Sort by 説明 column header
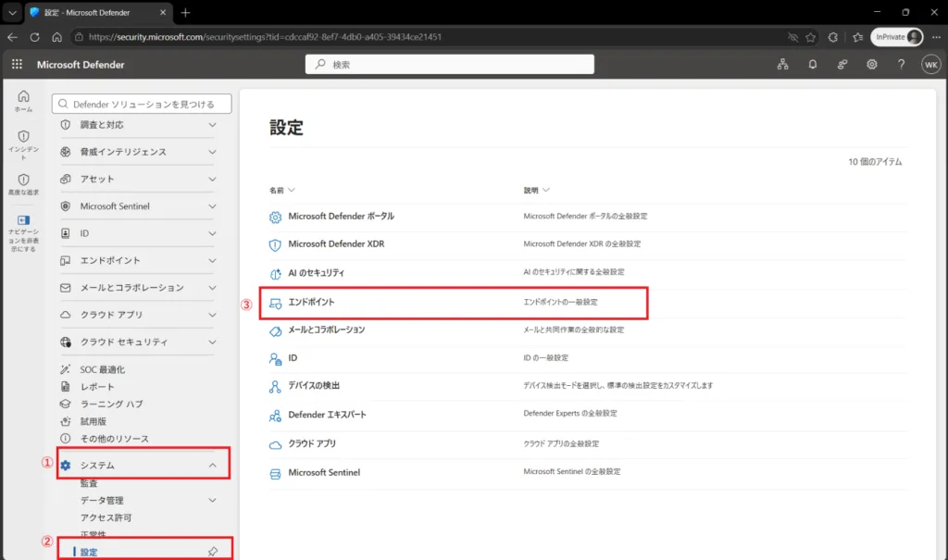This screenshot has width=948, height=560. click(536, 190)
